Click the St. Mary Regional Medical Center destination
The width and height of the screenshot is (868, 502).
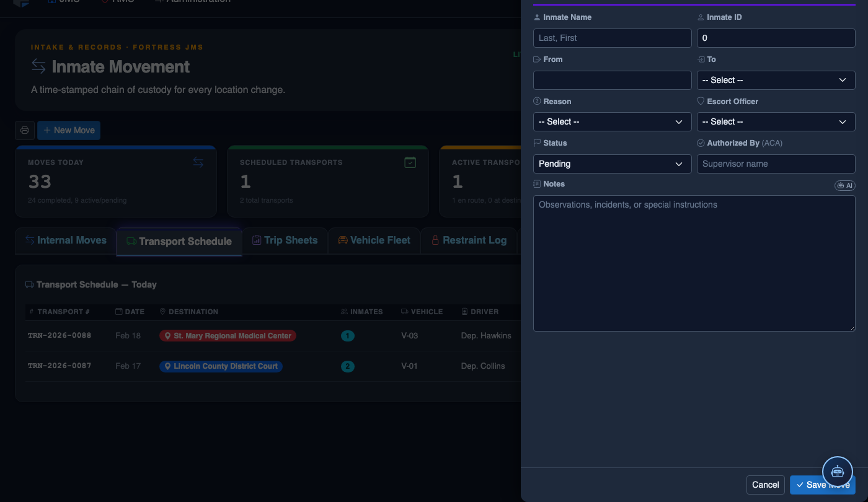point(228,336)
